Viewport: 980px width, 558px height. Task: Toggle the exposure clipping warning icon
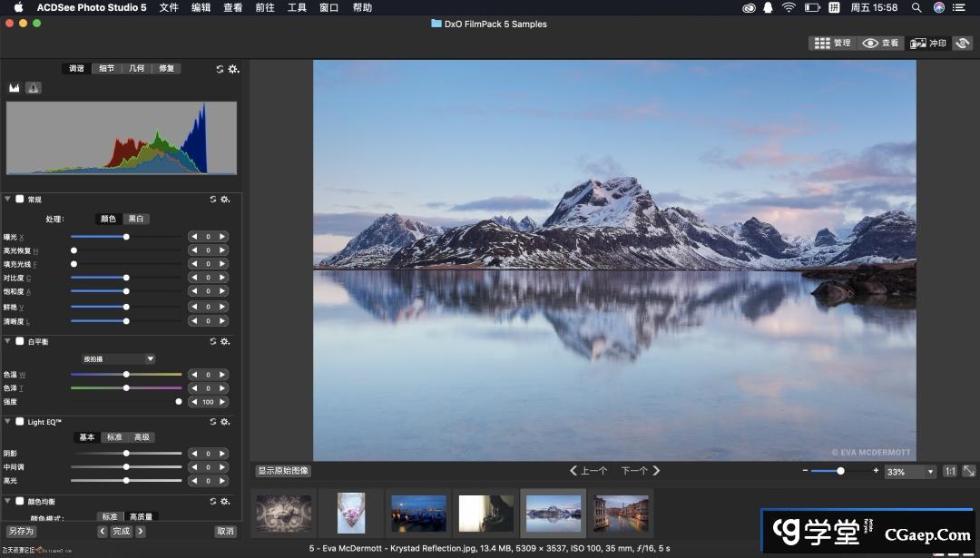point(34,88)
